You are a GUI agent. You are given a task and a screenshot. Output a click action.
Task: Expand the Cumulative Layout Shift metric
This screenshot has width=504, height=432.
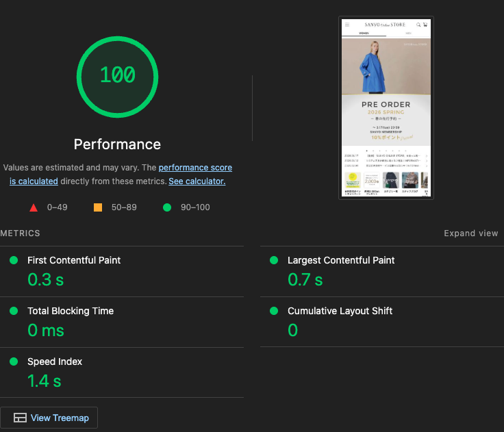[x=340, y=311]
